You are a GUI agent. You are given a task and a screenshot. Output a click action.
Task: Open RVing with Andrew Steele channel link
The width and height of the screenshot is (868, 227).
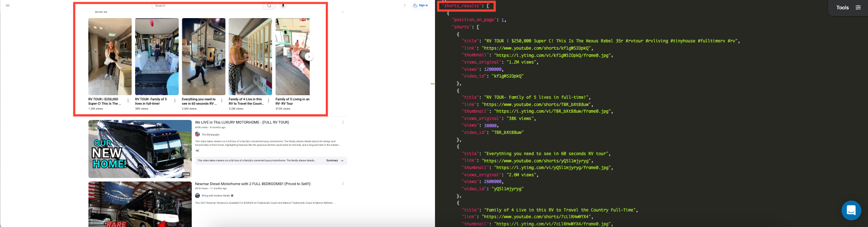tap(215, 195)
